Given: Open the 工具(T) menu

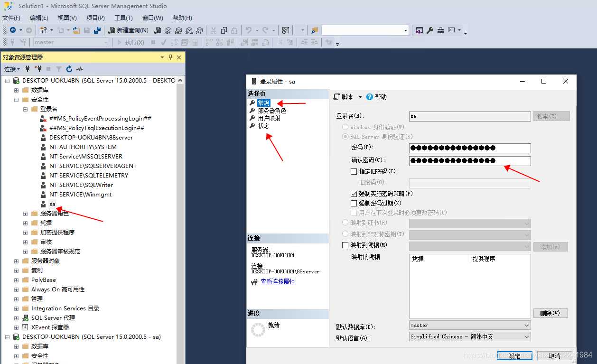Looking at the screenshot, I should click(x=123, y=18).
